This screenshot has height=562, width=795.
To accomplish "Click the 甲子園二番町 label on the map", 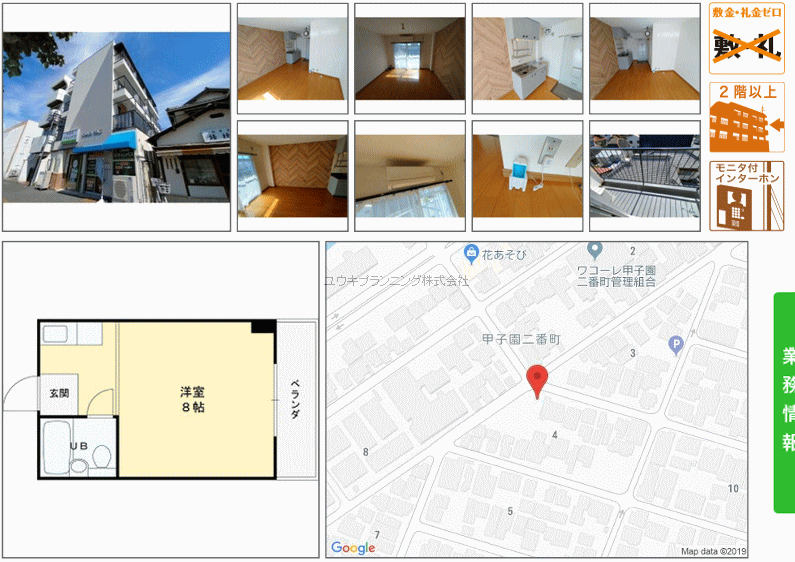I will (x=521, y=340).
